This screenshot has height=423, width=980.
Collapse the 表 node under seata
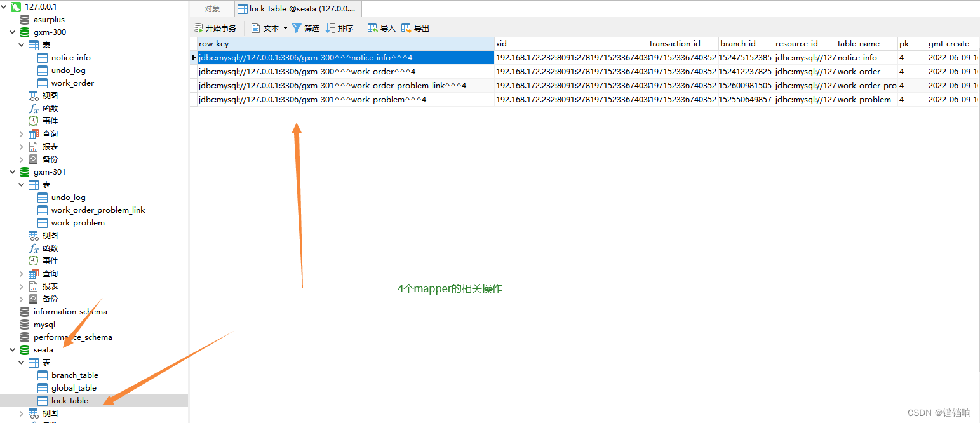coord(22,363)
